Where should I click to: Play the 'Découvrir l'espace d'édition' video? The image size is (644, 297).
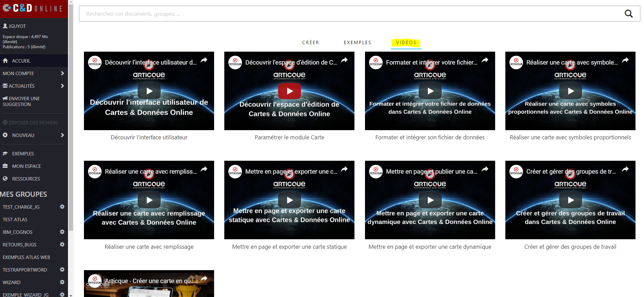point(290,91)
